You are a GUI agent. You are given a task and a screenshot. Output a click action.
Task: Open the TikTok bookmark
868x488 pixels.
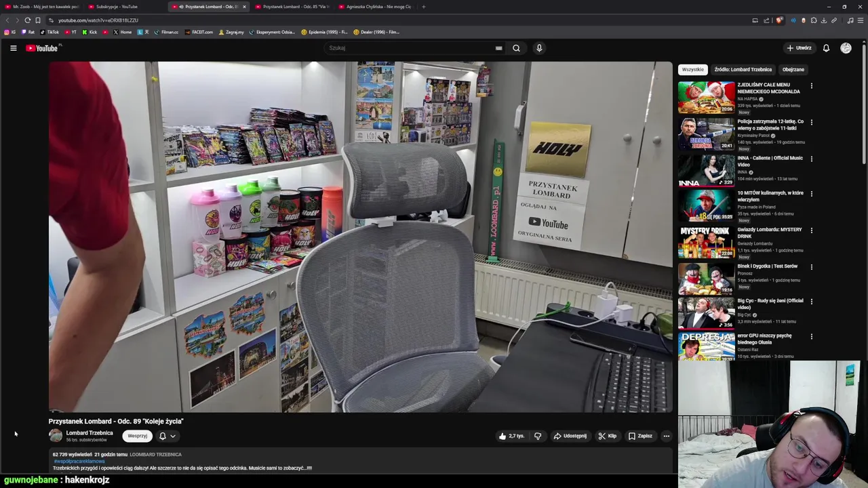pyautogui.click(x=50, y=32)
